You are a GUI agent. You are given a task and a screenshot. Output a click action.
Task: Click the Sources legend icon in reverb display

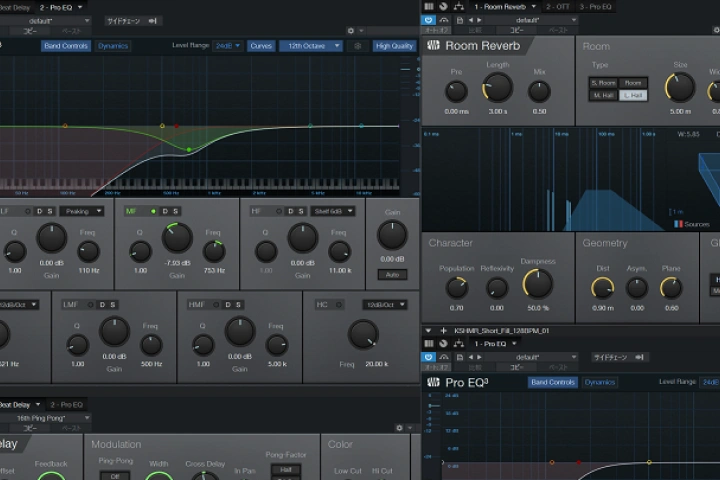678,224
